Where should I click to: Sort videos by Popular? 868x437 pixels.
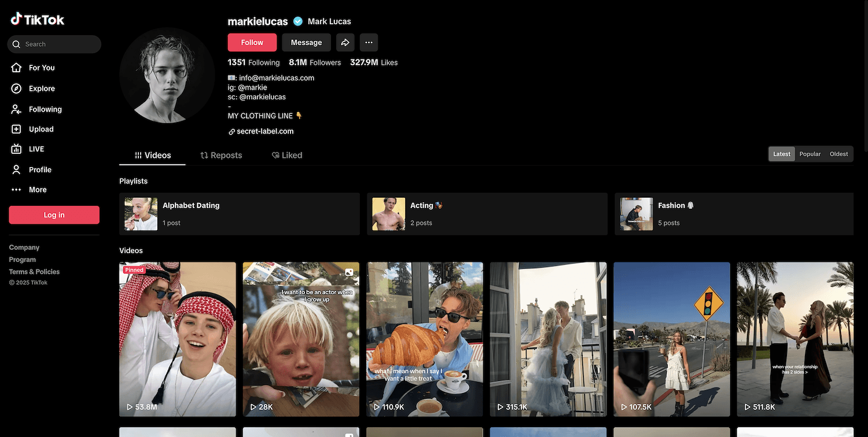click(x=810, y=154)
